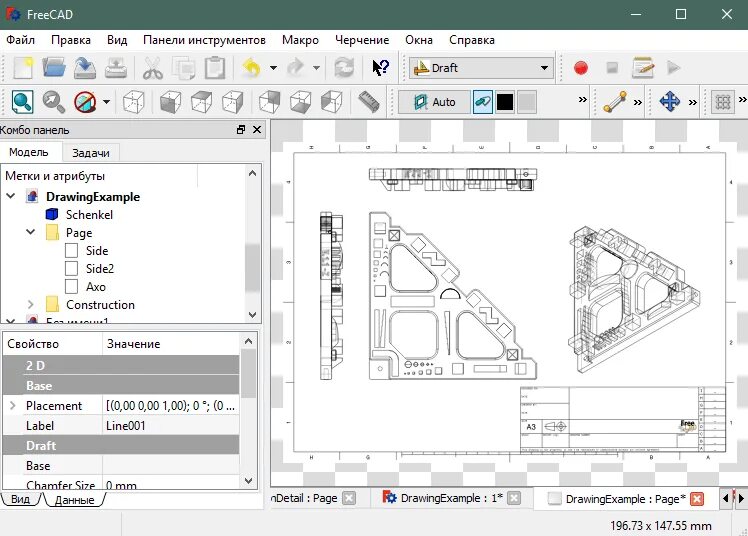This screenshot has height=536, width=748.
Task: Switch to the Данные property tab
Action: [x=74, y=500]
